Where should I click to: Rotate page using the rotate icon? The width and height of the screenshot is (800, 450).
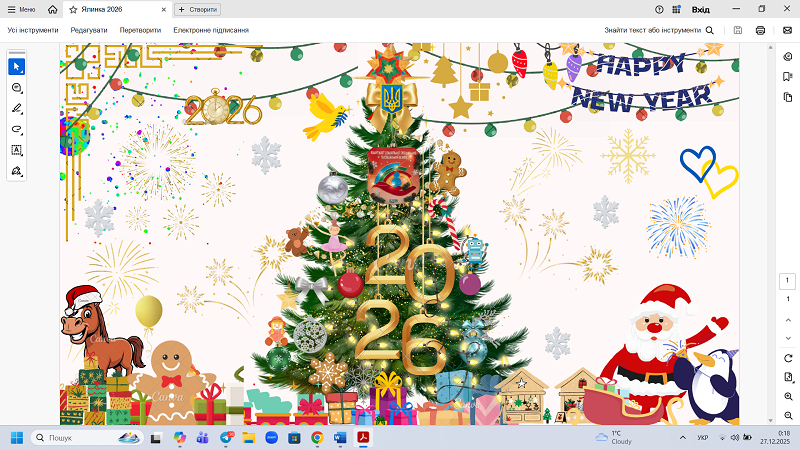[x=788, y=358]
